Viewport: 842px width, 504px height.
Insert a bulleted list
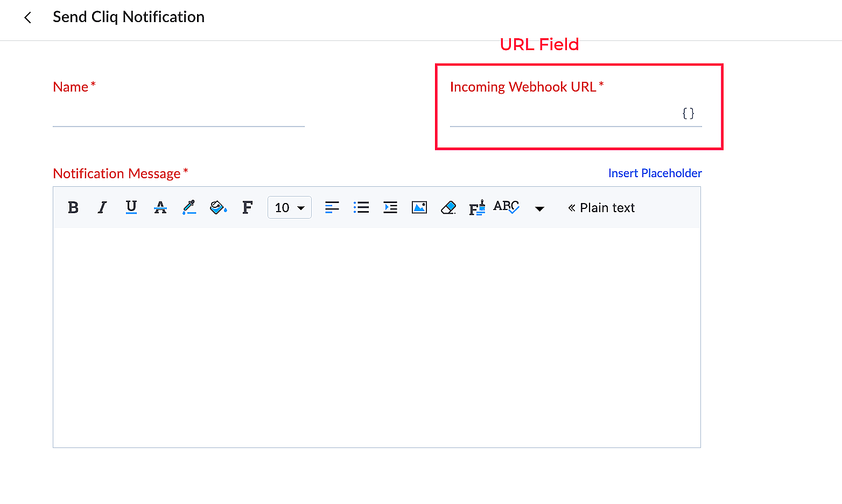point(361,207)
